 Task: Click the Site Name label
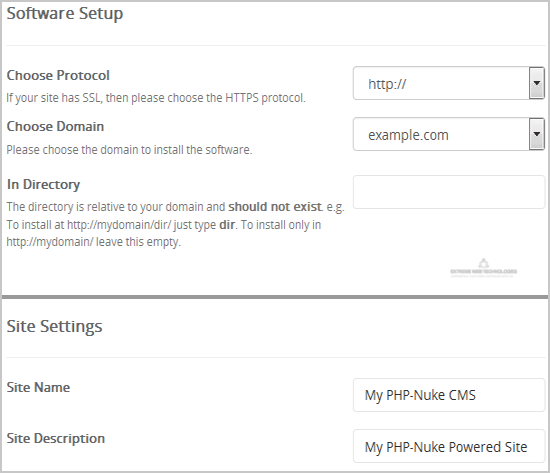[39, 387]
